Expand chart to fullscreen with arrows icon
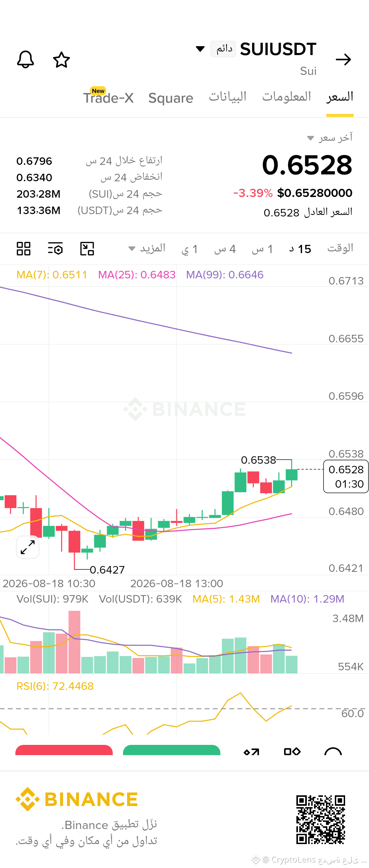Viewport: 369px width, 868px height. [x=28, y=547]
